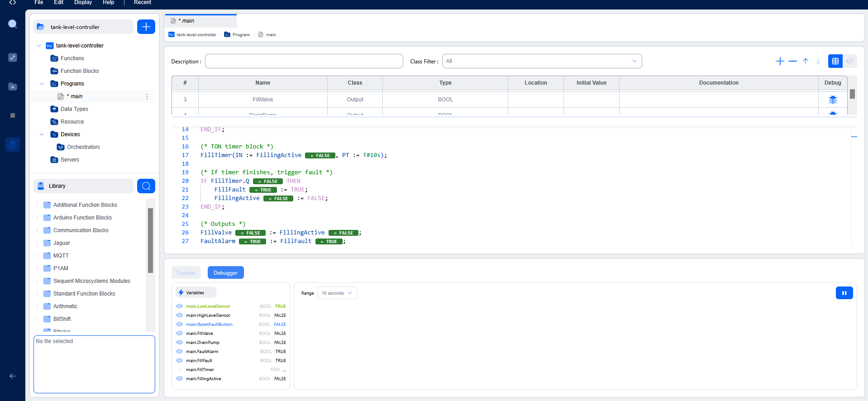Click the debug bug icon for FillValve row
This screenshot has height=401, width=868.
(833, 100)
